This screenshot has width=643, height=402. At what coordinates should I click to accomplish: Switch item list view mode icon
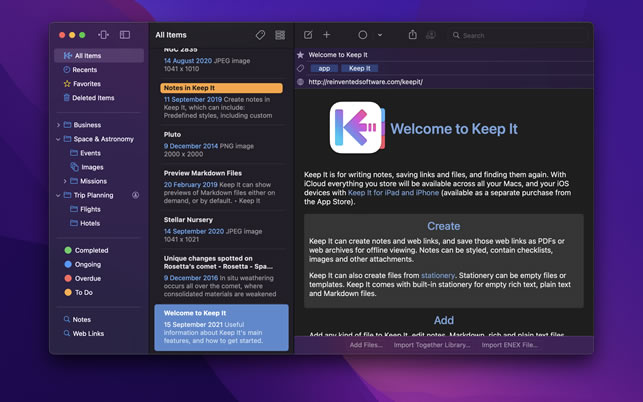point(280,35)
